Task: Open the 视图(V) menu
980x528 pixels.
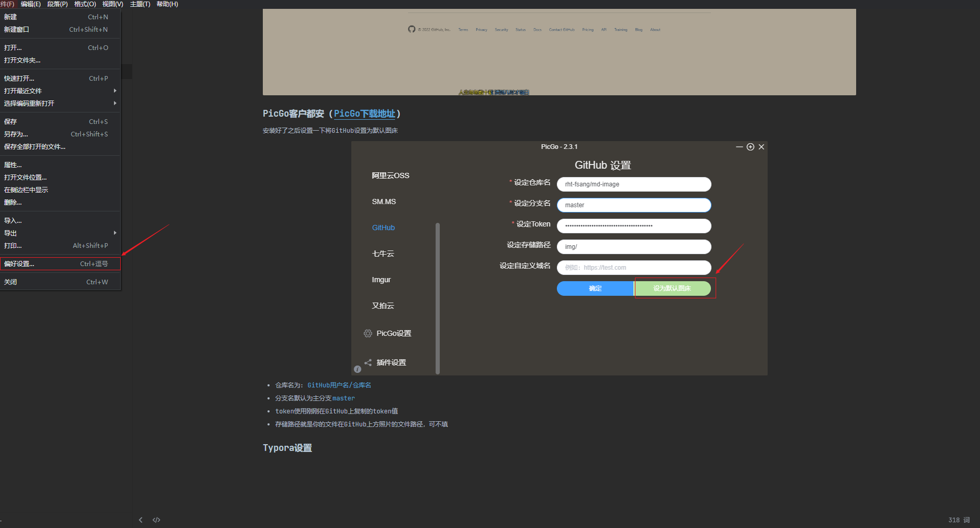Action: [112, 4]
